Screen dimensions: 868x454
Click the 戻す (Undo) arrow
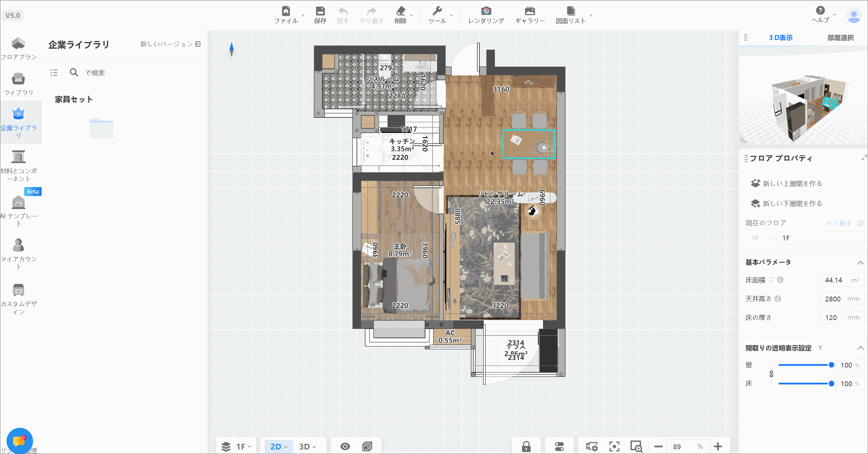343,11
